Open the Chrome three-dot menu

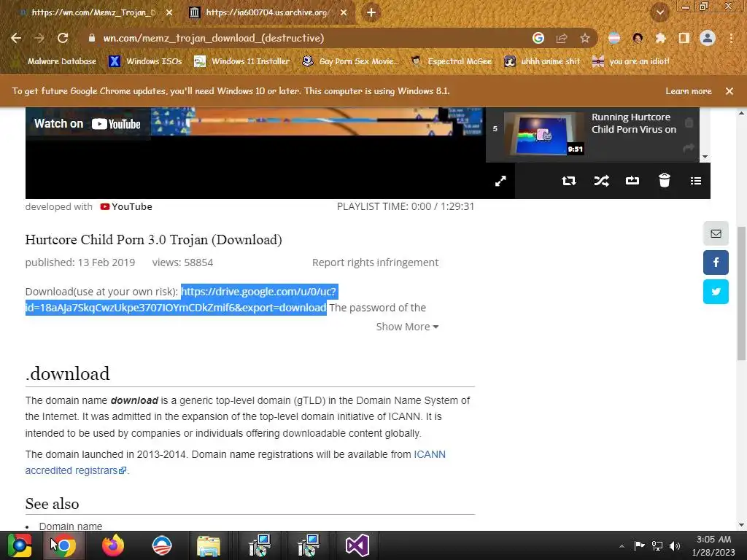731,38
